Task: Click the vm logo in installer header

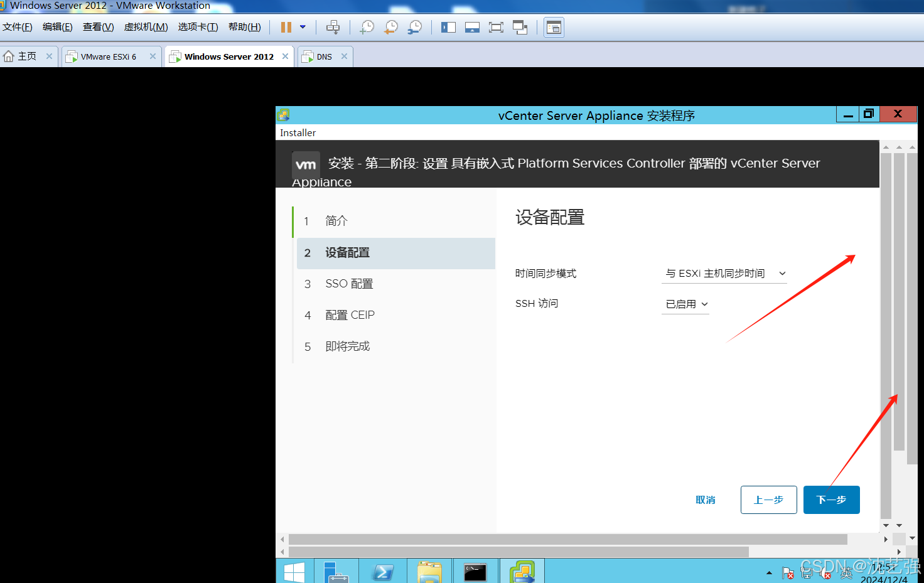Action: [306, 165]
